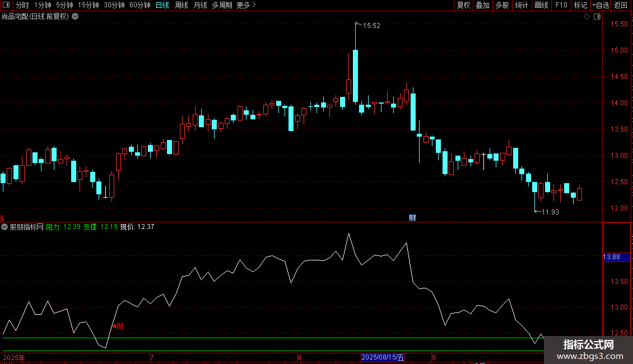Select the 1分钟 period
The height and width of the screenshot is (364, 633).
tap(43, 5)
